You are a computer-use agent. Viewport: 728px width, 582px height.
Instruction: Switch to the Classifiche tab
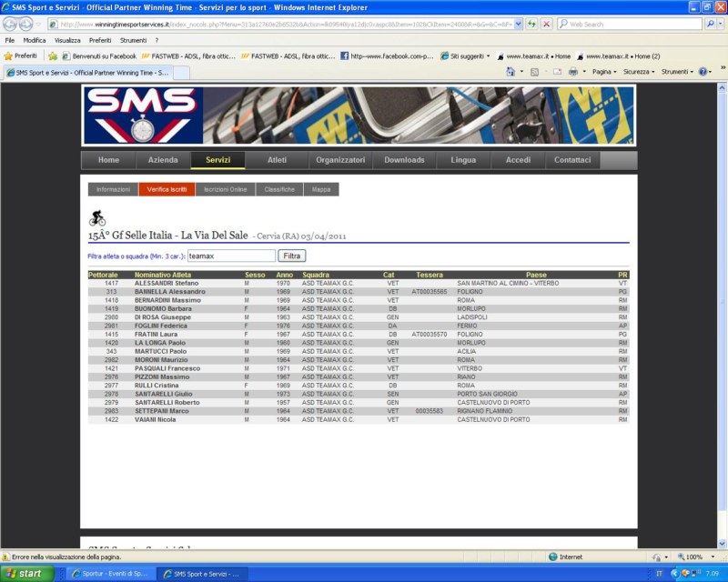(279, 189)
